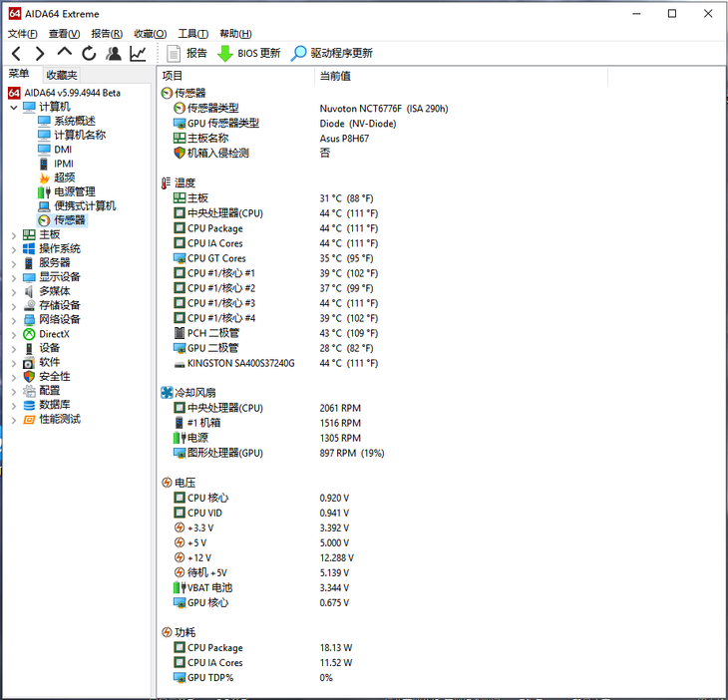Screen dimensions: 728x700
Task: Click the 功耗 section icon
Action: (167, 632)
